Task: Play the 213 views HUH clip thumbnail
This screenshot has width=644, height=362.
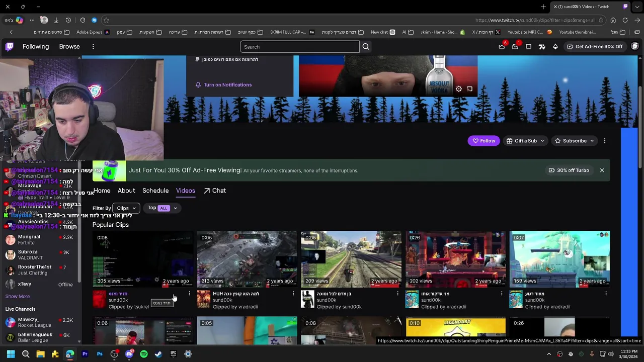Action: [x=247, y=259]
